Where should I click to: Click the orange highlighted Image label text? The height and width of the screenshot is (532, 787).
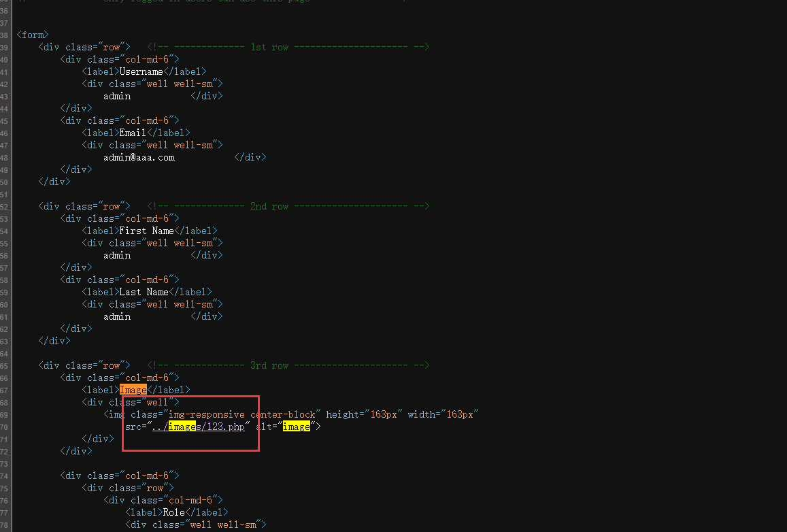click(x=133, y=390)
